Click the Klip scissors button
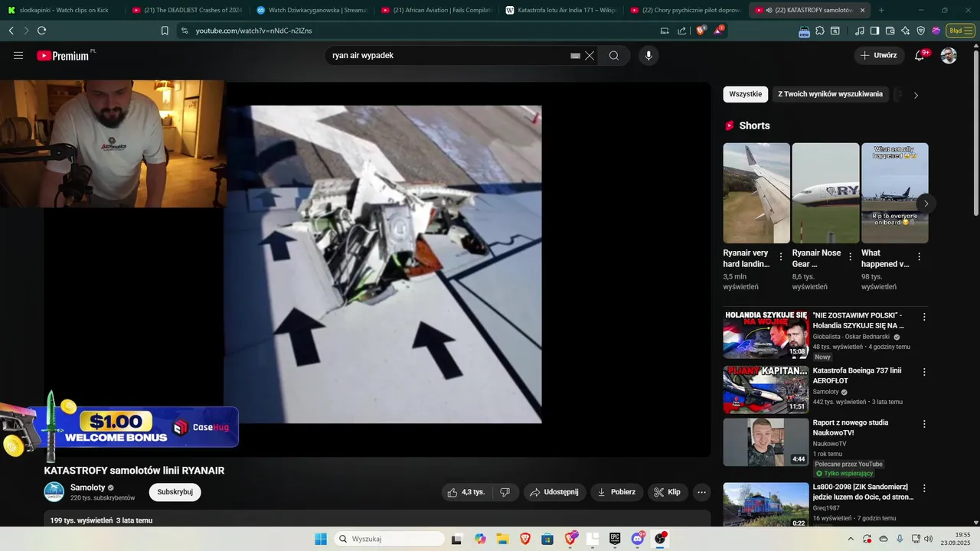This screenshot has height=551, width=980. (x=668, y=492)
